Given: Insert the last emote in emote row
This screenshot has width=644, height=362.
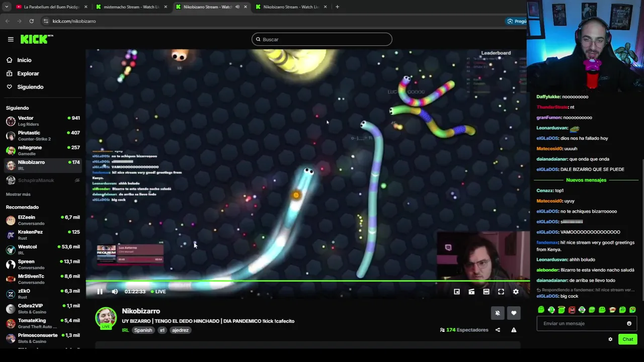Looking at the screenshot, I should [x=632, y=310].
